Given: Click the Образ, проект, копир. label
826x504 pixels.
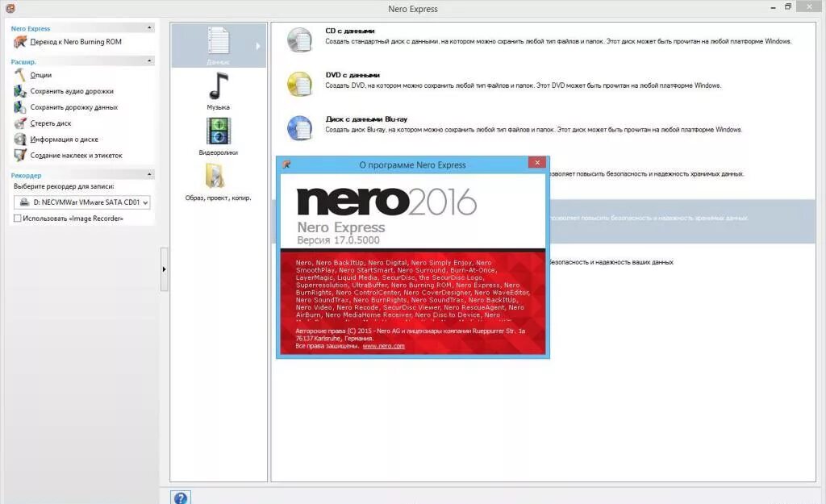Looking at the screenshot, I should (x=218, y=198).
